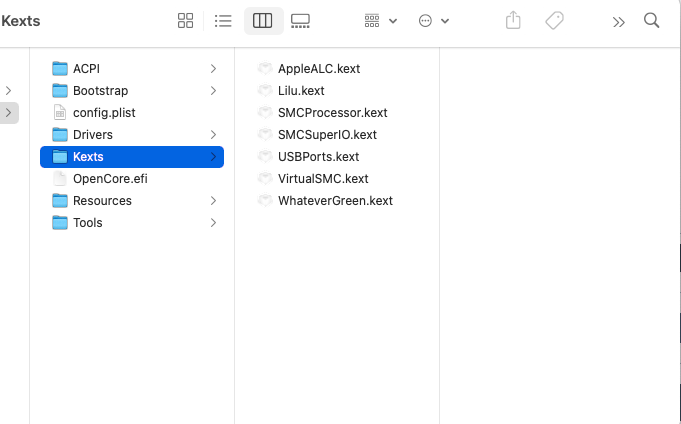Screen dimensions: 681x424
Task: Select column view mode
Action: click(x=263, y=21)
